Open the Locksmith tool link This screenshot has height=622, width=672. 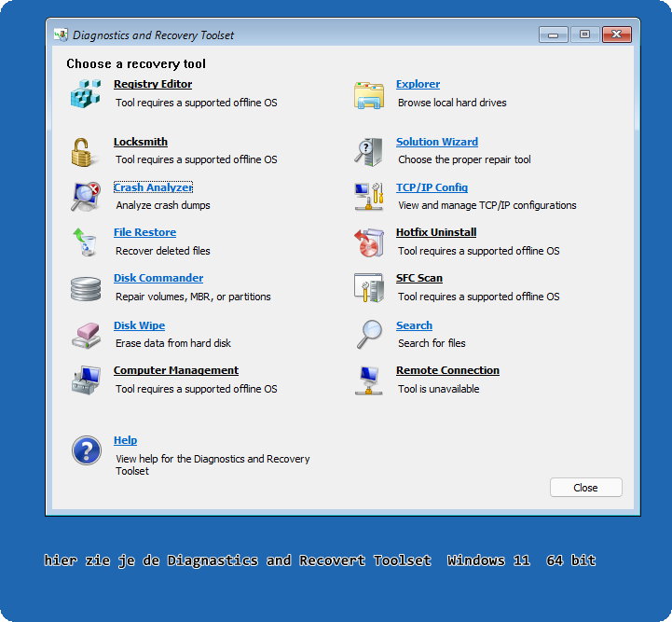[x=141, y=142]
